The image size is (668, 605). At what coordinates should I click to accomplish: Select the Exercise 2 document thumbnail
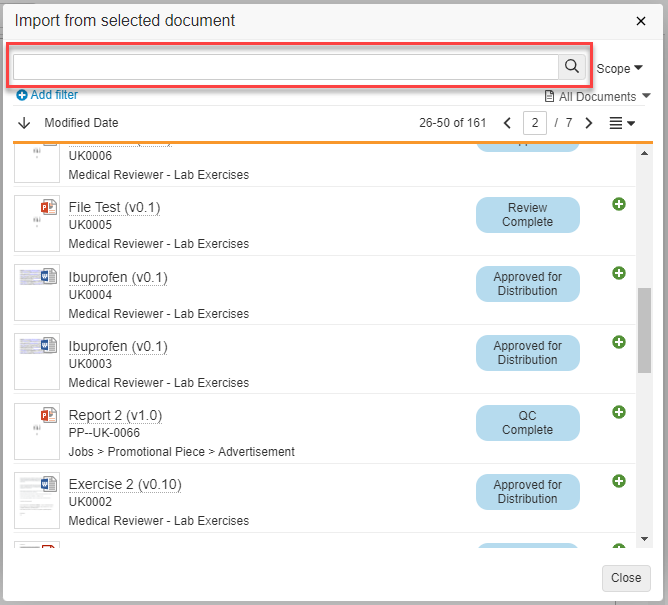point(37,500)
